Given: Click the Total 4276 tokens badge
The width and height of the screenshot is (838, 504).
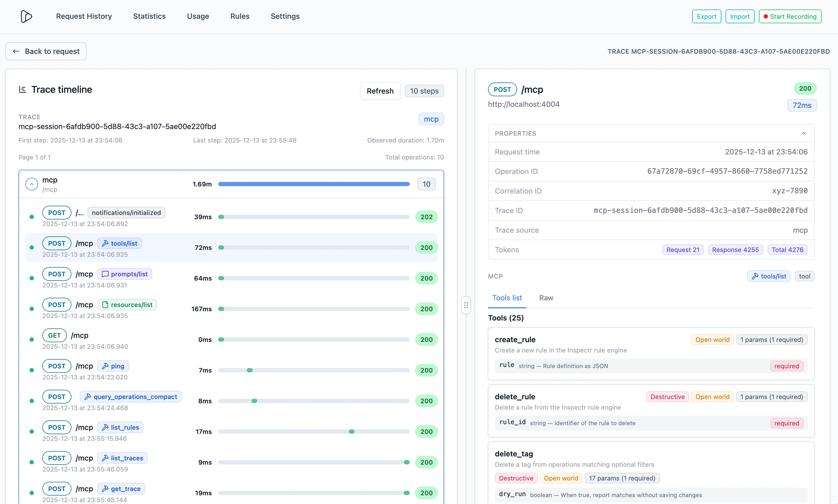Looking at the screenshot, I should (787, 250).
